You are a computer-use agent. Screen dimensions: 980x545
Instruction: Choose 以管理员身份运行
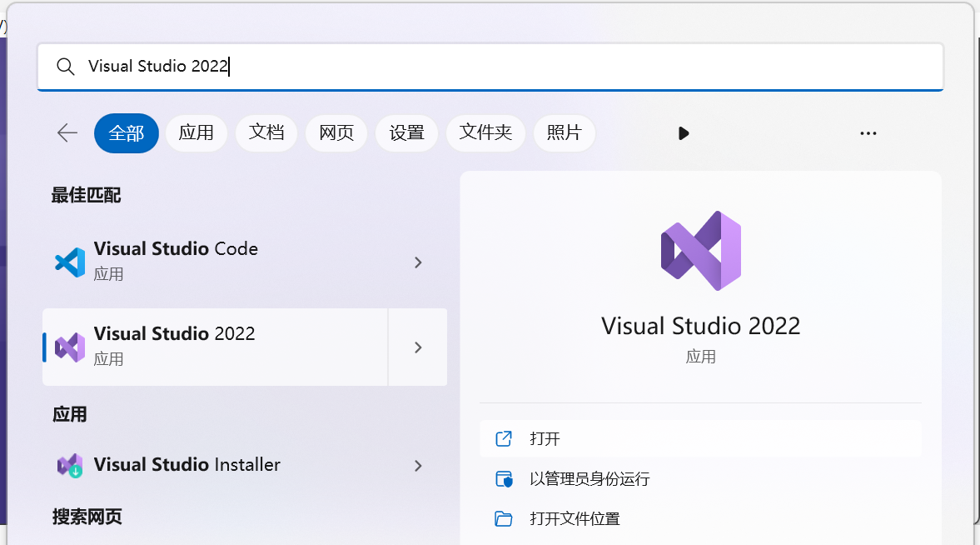click(x=700, y=479)
